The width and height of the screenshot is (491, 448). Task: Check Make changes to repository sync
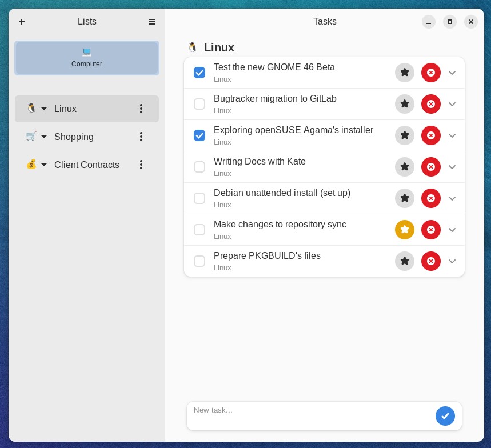tap(199, 230)
